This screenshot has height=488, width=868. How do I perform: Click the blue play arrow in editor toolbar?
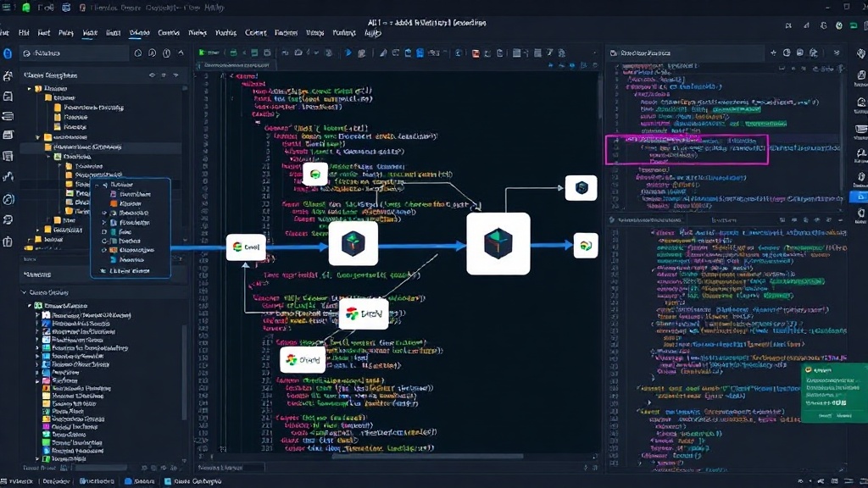pos(348,53)
